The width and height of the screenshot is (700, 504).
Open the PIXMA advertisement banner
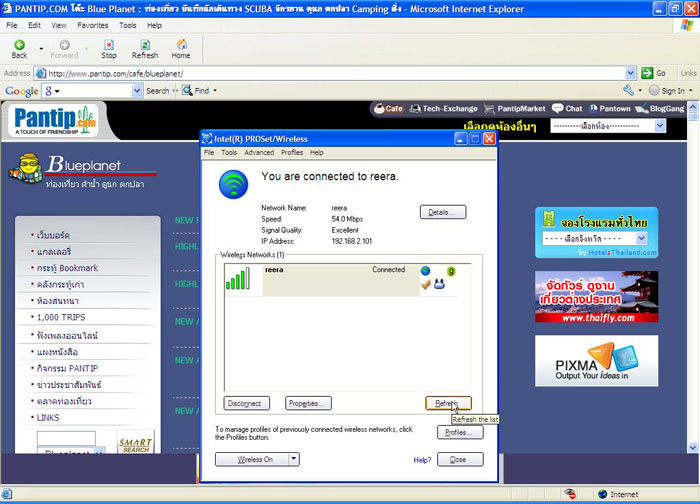pos(596,361)
